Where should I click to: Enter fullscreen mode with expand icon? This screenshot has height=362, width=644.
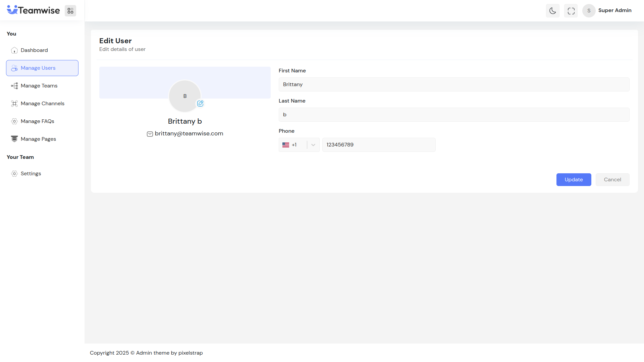(571, 11)
